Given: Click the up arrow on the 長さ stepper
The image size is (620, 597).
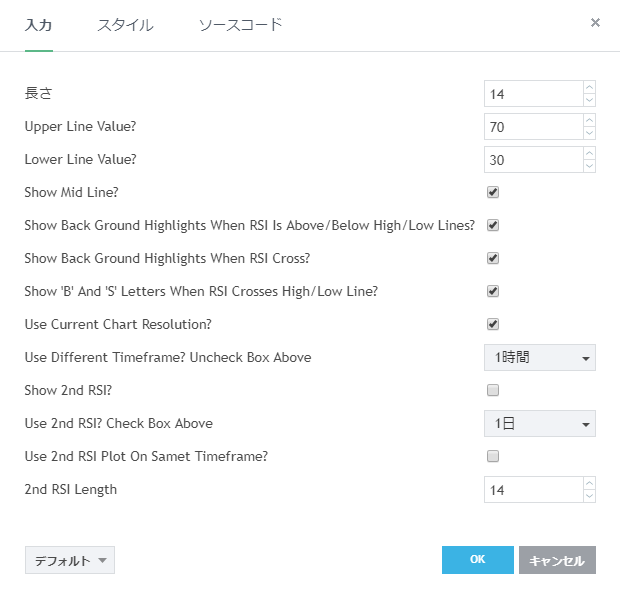Looking at the screenshot, I should pyautogui.click(x=589, y=88).
